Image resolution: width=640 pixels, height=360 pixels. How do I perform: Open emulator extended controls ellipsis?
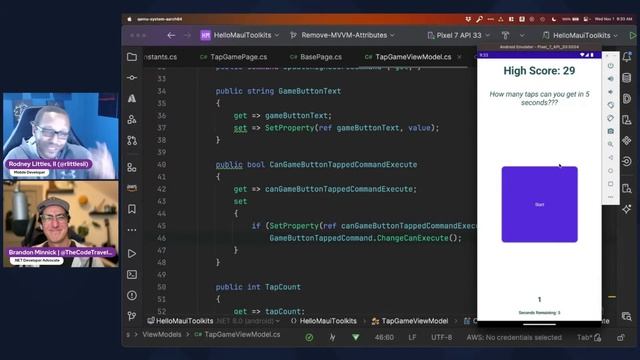click(611, 197)
